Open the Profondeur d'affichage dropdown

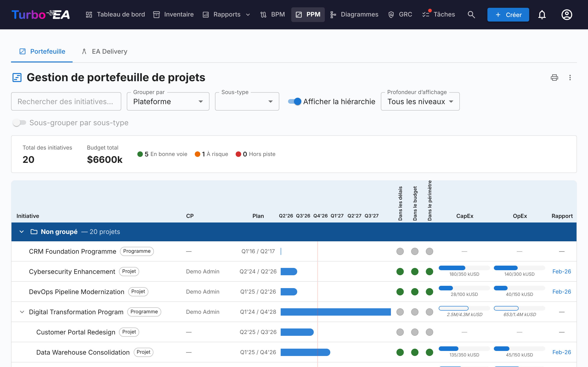420,101
